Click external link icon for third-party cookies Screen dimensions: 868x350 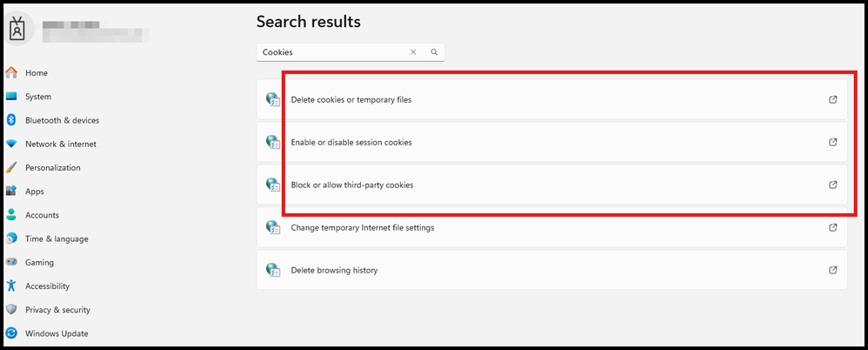(832, 185)
